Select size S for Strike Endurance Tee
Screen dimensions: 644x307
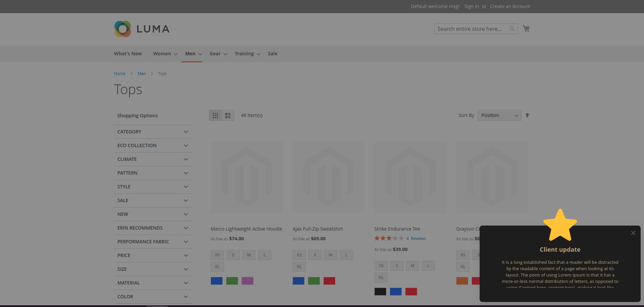(397, 266)
